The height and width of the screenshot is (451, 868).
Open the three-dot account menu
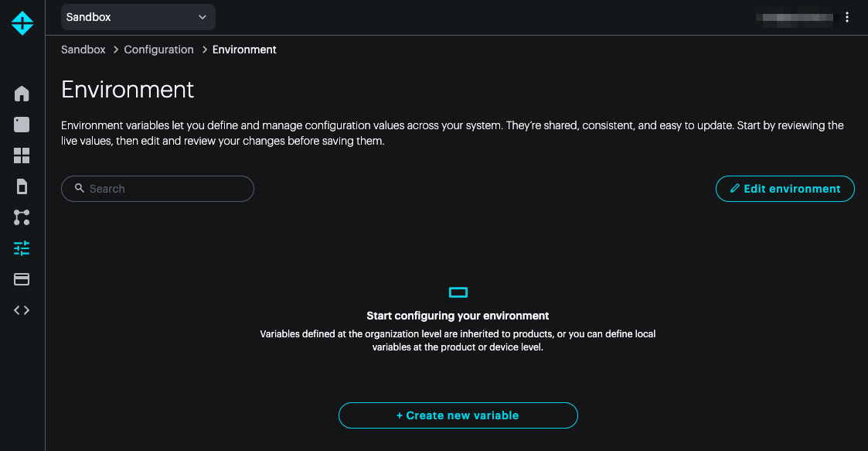[847, 17]
